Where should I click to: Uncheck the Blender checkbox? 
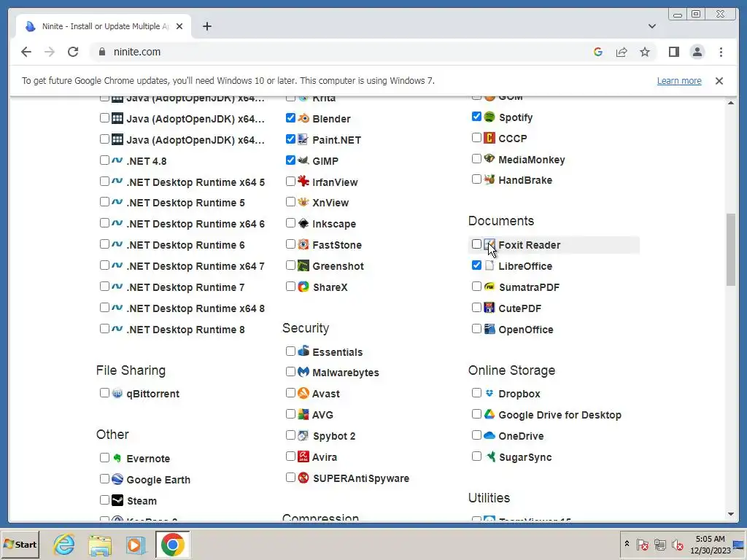point(290,118)
